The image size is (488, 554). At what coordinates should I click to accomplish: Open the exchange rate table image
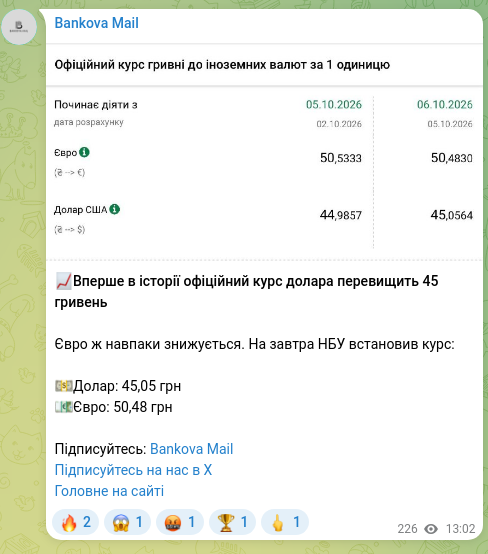pos(264,152)
